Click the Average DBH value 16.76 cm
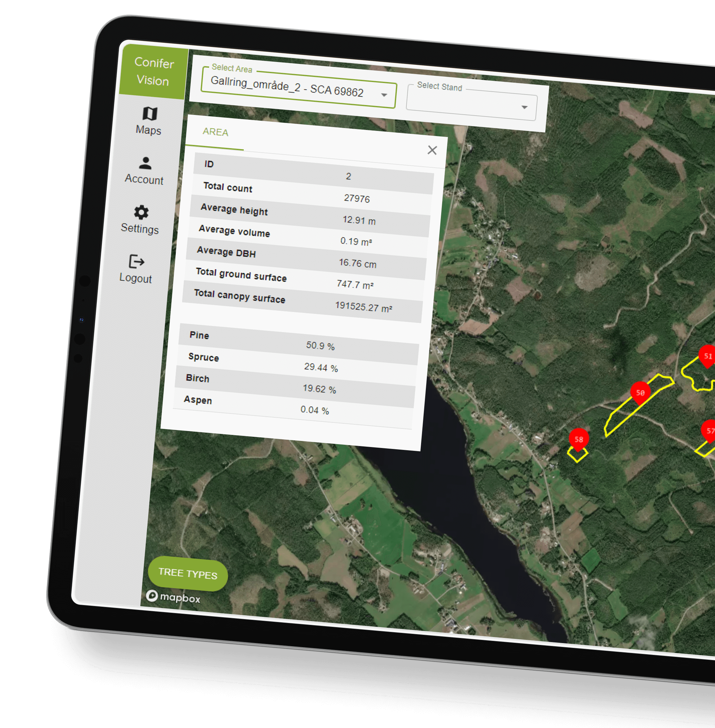 (357, 263)
